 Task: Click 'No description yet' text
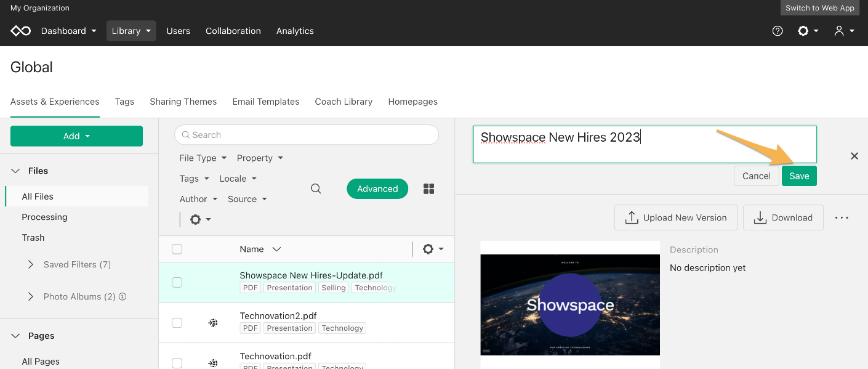708,268
